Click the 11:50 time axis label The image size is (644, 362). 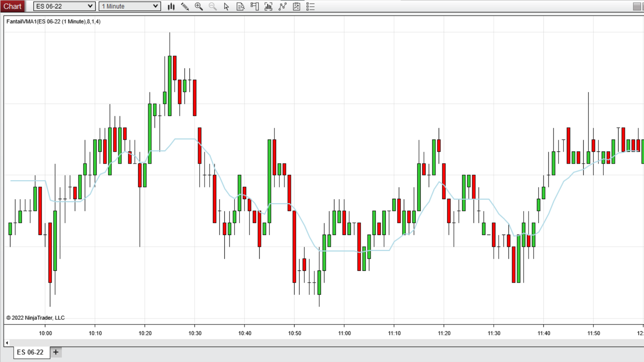click(x=594, y=333)
